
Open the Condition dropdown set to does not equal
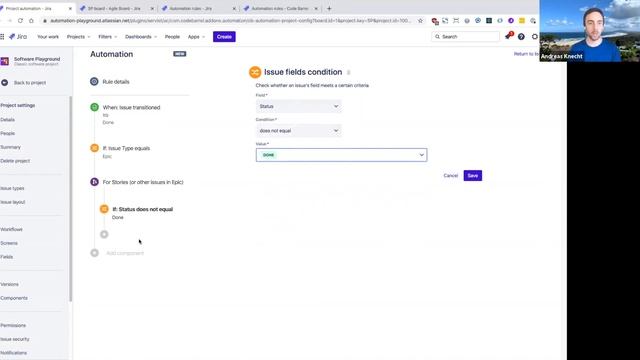point(298,131)
